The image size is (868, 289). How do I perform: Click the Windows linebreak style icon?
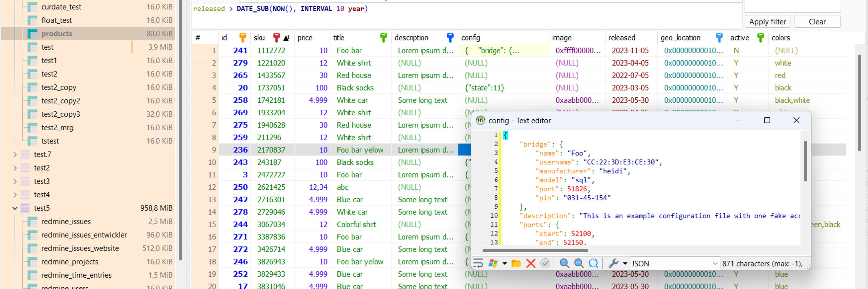click(493, 263)
